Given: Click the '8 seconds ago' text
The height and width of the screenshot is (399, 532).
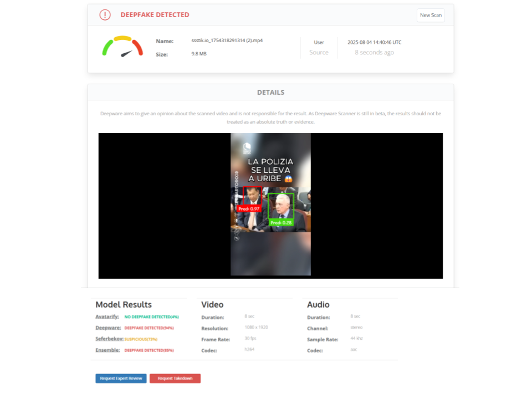Looking at the screenshot, I should click(x=374, y=52).
